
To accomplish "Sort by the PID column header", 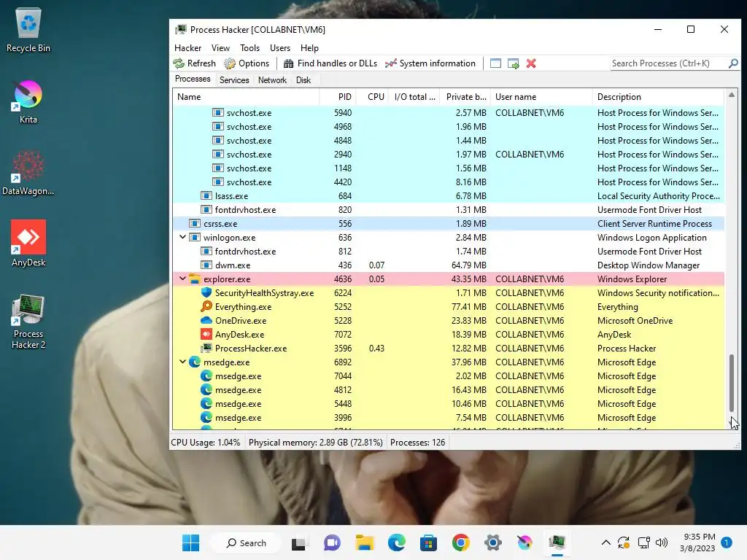I will pos(337,97).
